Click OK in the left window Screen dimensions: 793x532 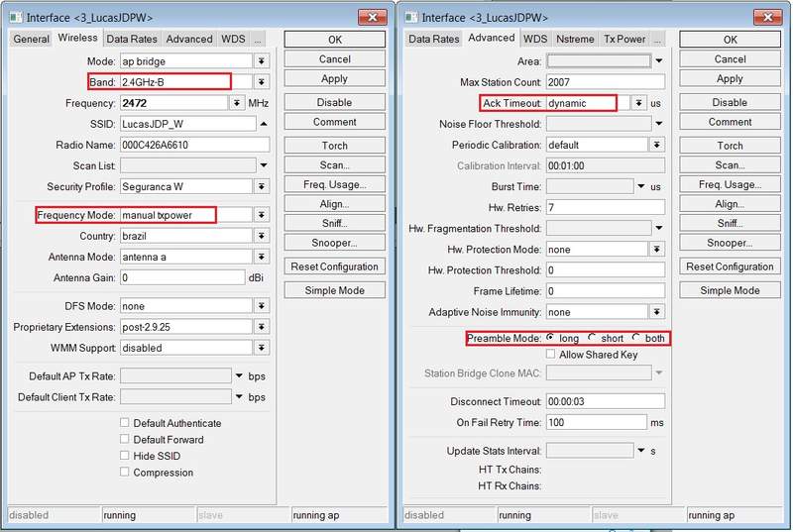335,40
